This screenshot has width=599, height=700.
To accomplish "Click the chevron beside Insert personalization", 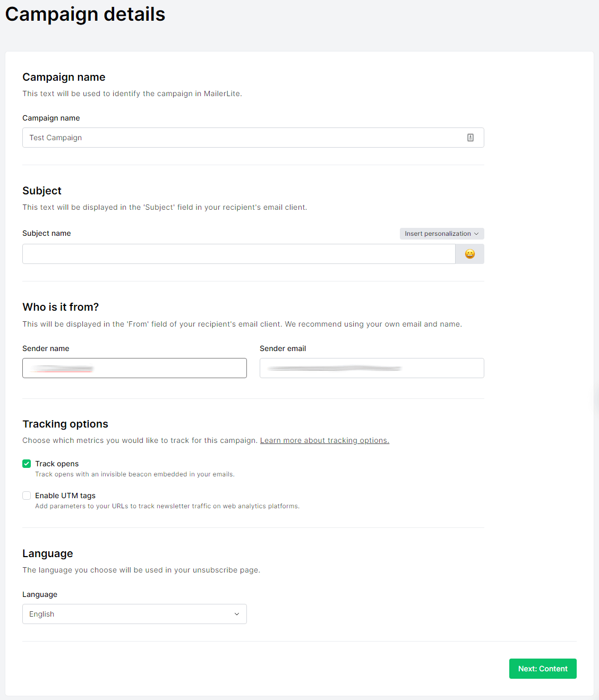I will pyautogui.click(x=476, y=234).
